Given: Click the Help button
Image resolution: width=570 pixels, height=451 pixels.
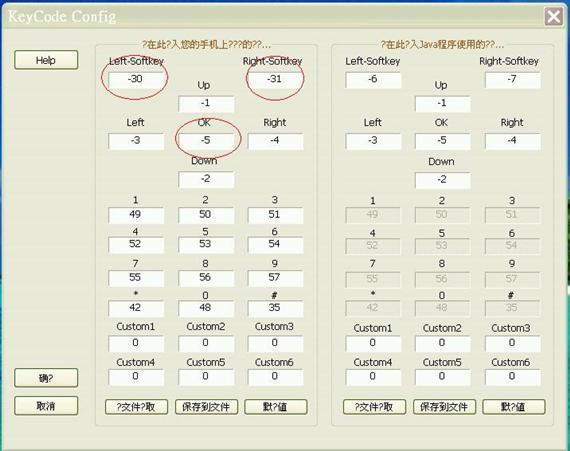Looking at the screenshot, I should (46, 60).
